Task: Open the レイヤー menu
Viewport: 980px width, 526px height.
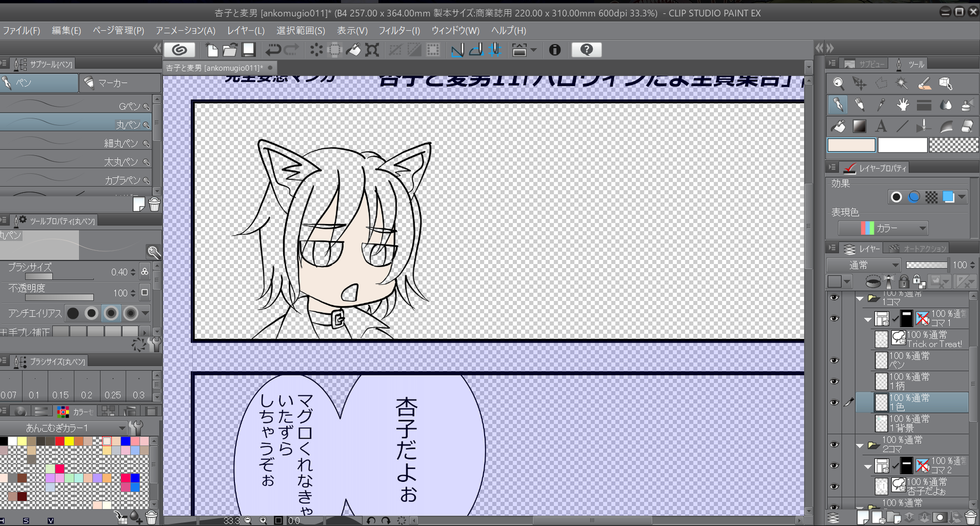Action: [246, 30]
